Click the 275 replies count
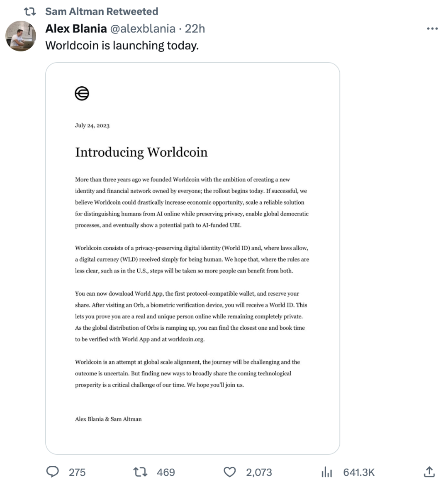 [x=77, y=472]
